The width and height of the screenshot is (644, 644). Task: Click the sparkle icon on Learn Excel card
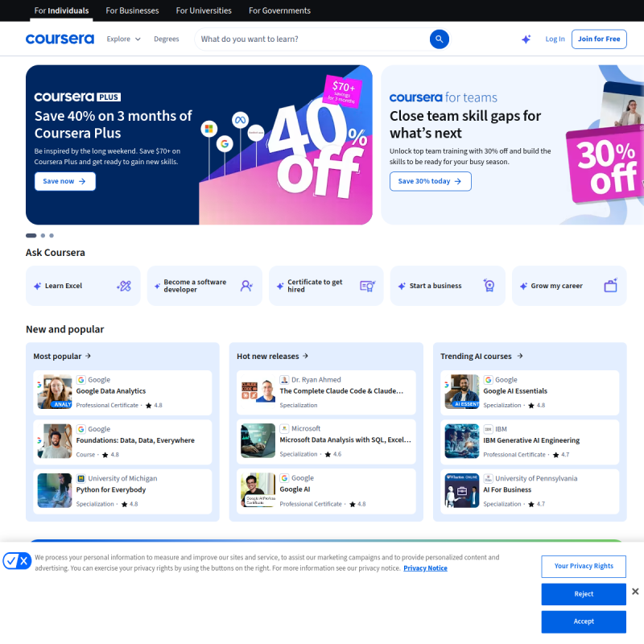[37, 286]
